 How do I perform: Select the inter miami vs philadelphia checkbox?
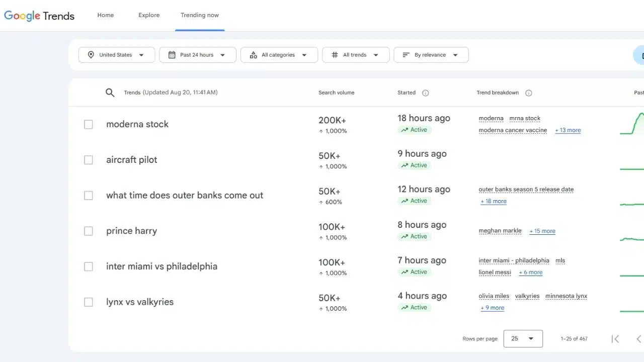coord(89,266)
